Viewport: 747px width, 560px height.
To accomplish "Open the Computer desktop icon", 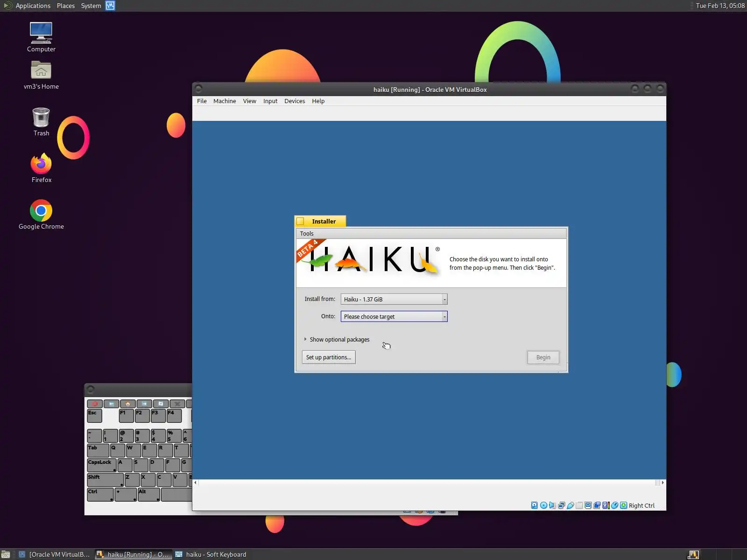I will point(41,37).
